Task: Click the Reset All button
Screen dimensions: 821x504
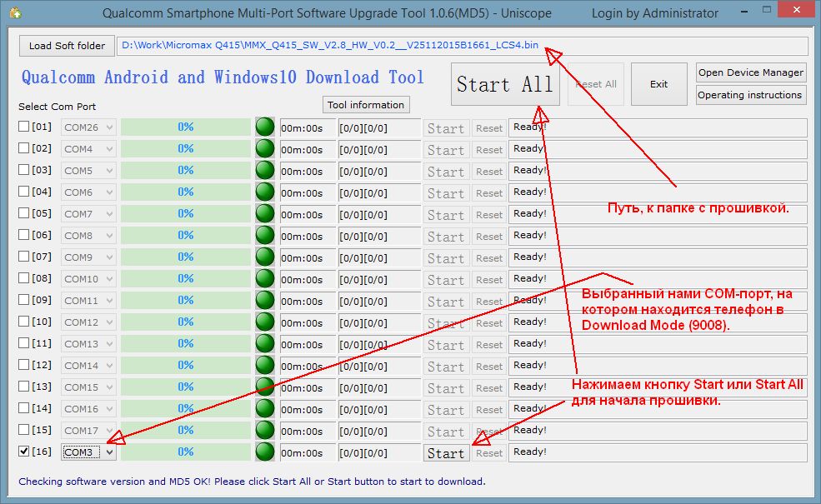Action: [596, 84]
